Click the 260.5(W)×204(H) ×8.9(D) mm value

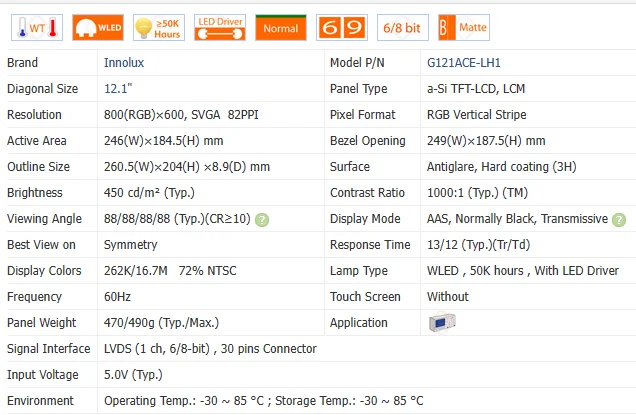pyautogui.click(x=187, y=167)
